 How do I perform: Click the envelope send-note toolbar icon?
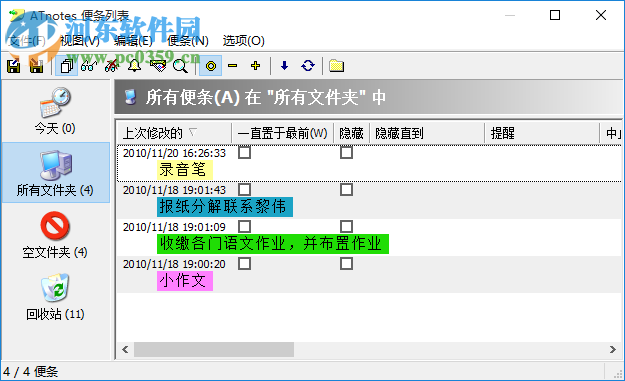coord(158,66)
